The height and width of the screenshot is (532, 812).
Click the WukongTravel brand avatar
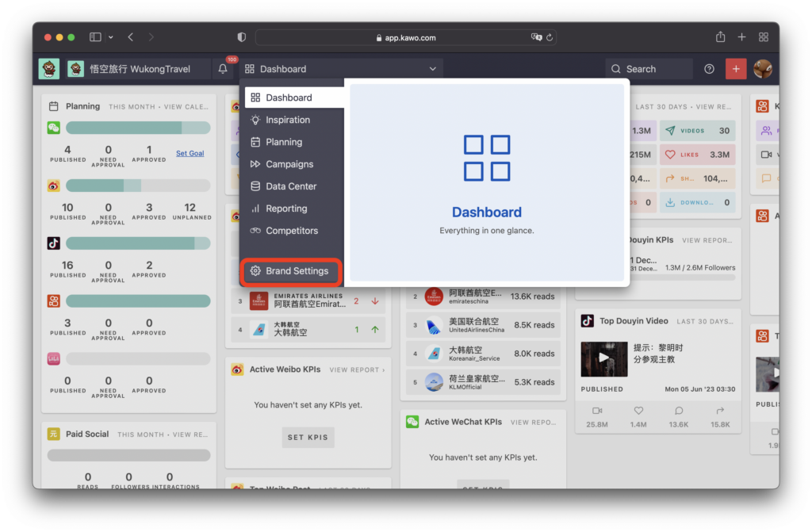(75, 69)
